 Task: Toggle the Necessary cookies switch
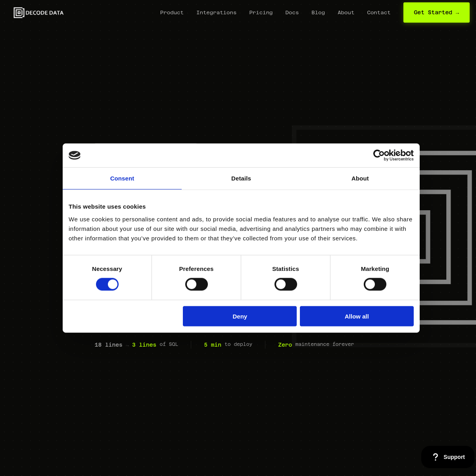(x=107, y=284)
